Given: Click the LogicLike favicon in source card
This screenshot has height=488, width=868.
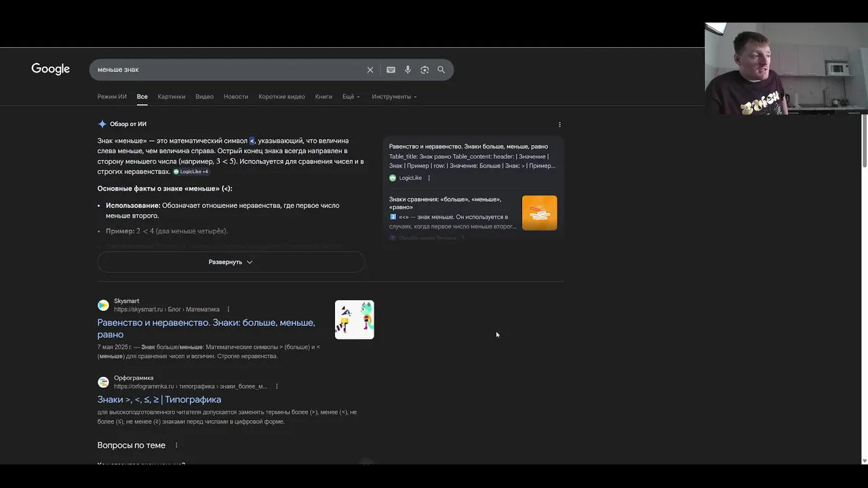Looking at the screenshot, I should point(393,178).
